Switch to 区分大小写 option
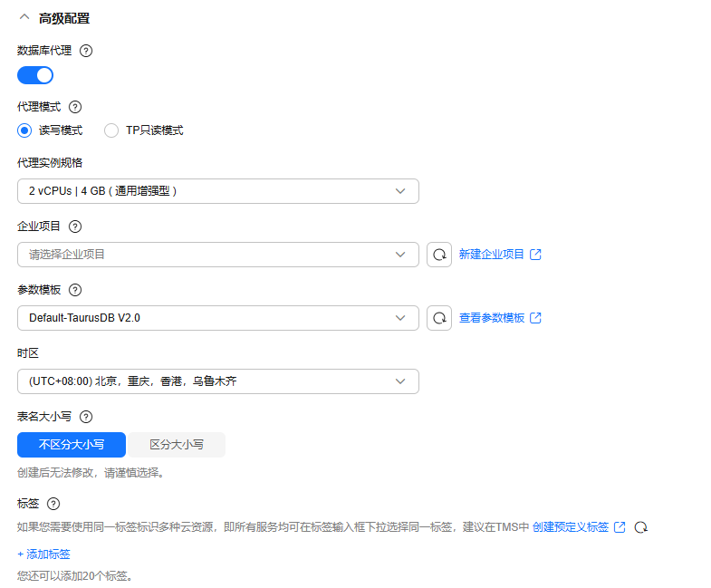 click(177, 445)
